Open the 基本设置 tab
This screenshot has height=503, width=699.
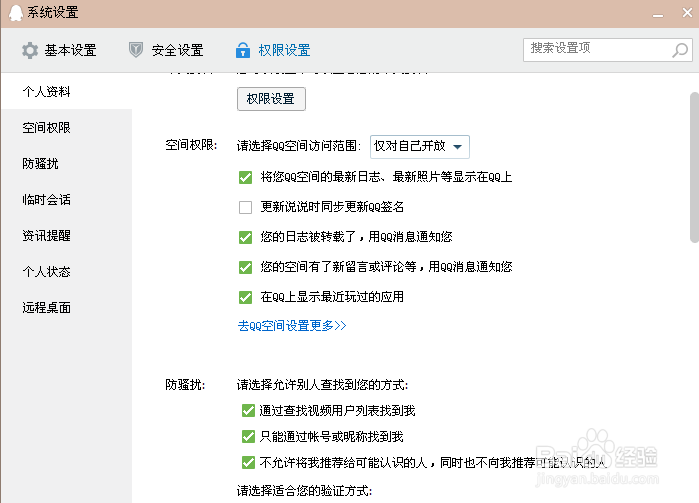(59, 50)
